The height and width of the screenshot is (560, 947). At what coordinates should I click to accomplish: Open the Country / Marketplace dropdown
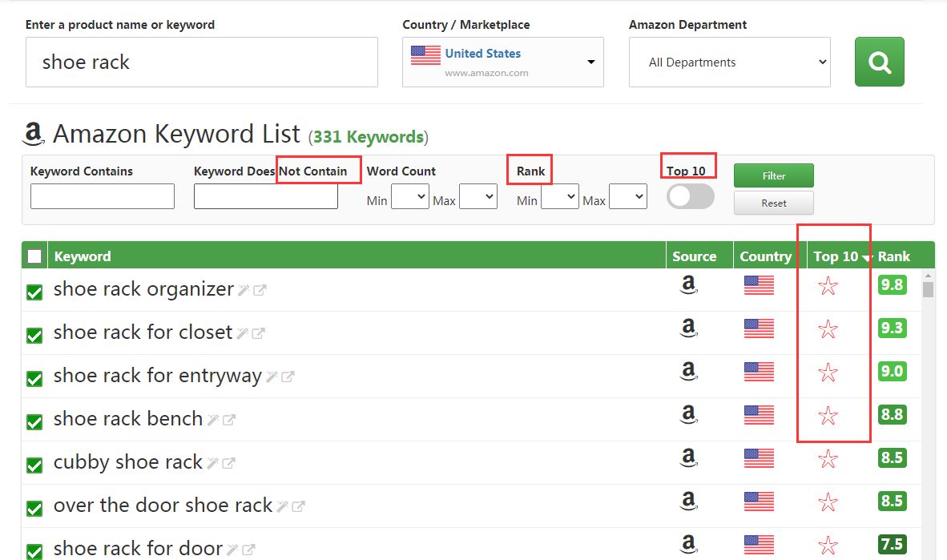(502, 62)
